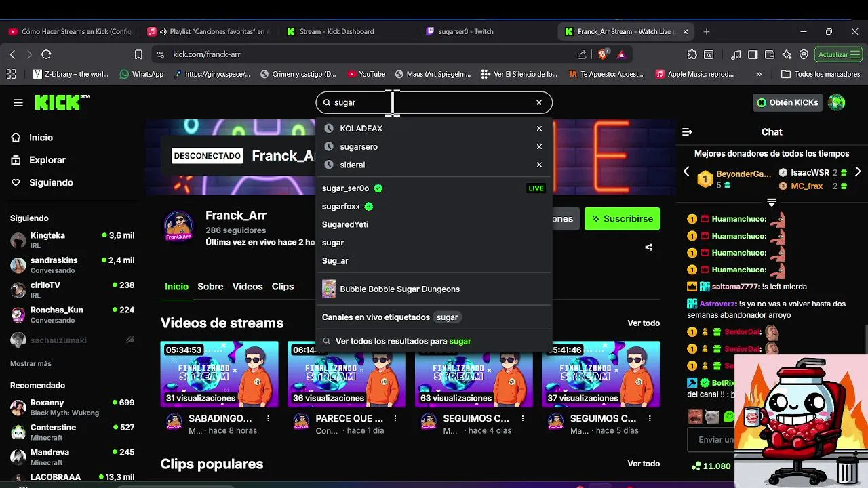Open options menu for PARECE QUE video
The width and height of the screenshot is (868, 488).
(396, 419)
